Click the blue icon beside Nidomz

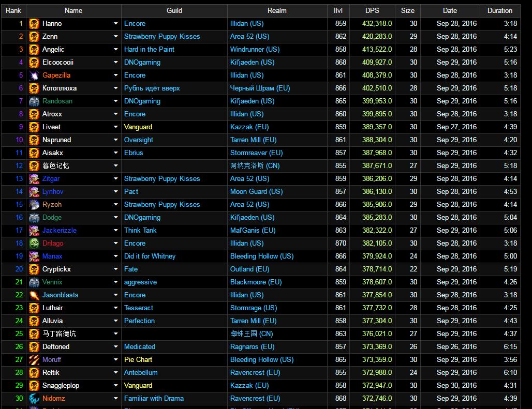(x=34, y=399)
